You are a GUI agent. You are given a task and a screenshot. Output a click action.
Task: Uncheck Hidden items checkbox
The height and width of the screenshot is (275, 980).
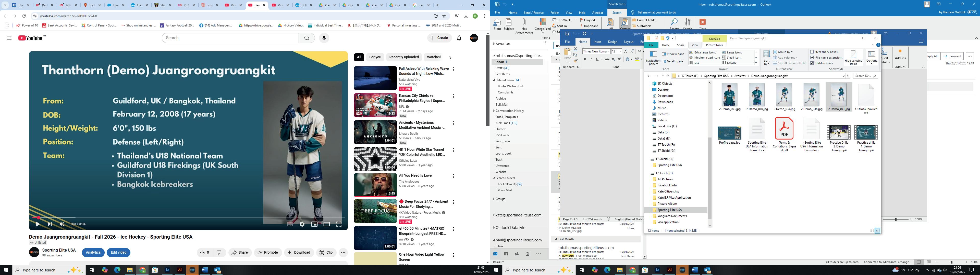pyautogui.click(x=812, y=63)
